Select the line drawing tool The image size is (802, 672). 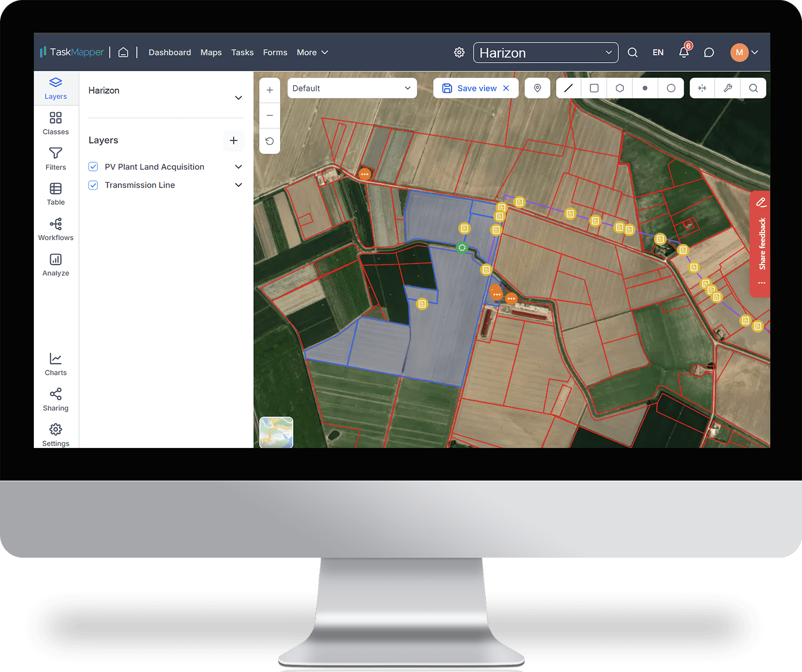pyautogui.click(x=569, y=88)
